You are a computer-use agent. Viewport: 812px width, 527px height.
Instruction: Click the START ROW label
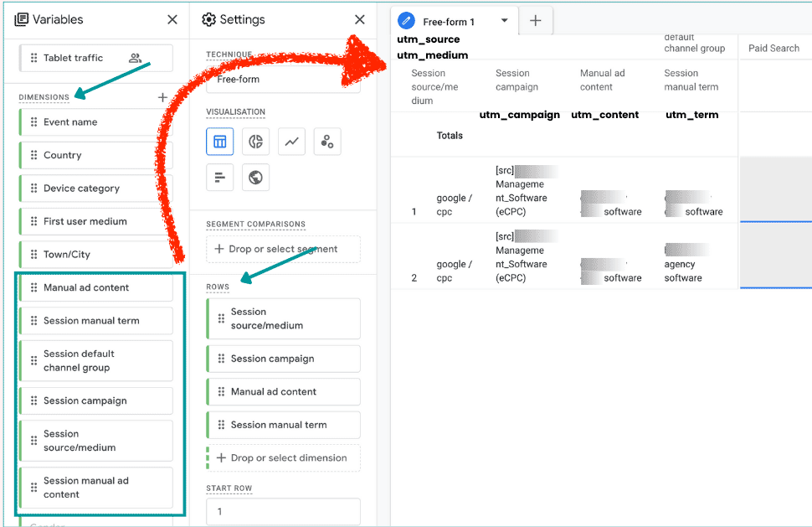[x=229, y=488]
